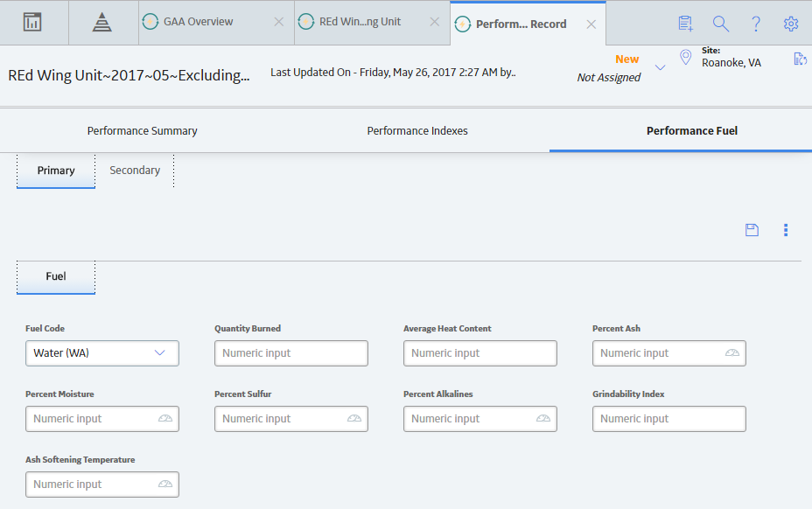Viewport: 812px width, 509px height.
Task: Click gauge icon in Ash Softening Temperature field
Action: pos(165,485)
